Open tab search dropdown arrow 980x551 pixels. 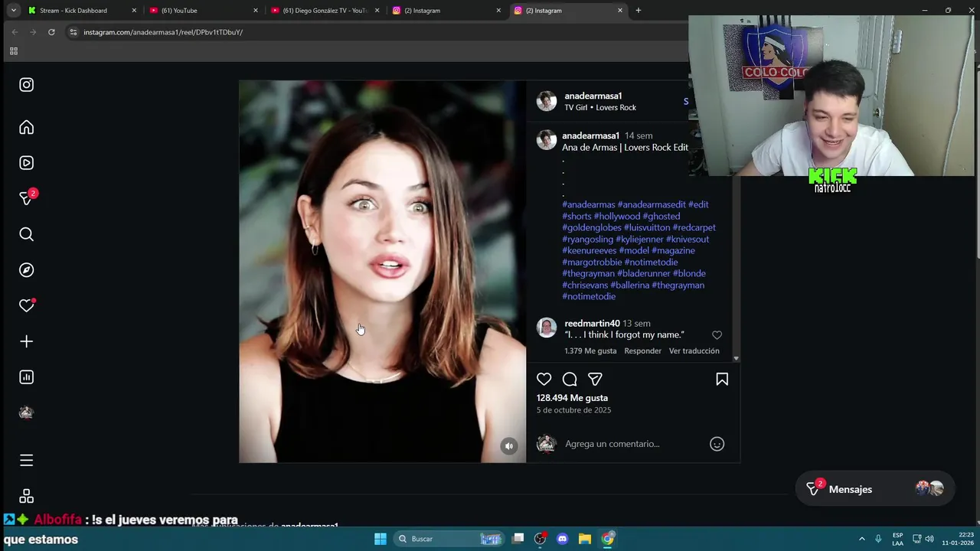13,11
